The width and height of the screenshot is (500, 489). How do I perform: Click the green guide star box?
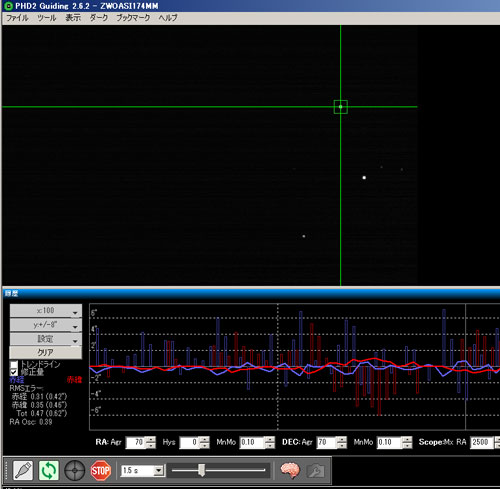(341, 107)
